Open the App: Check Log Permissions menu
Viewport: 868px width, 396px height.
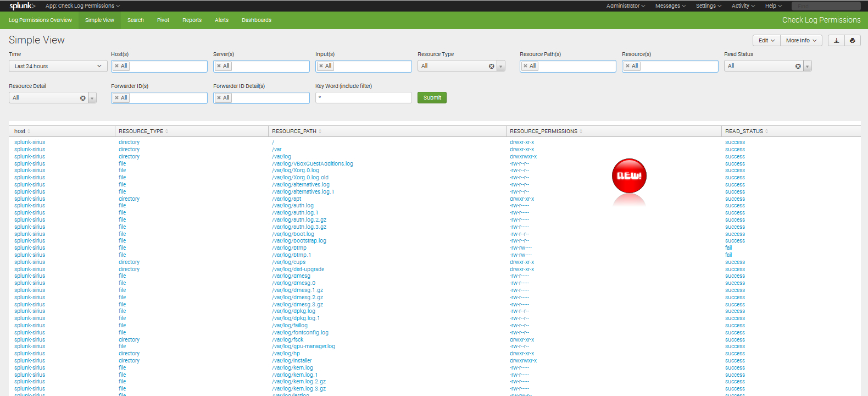(82, 5)
